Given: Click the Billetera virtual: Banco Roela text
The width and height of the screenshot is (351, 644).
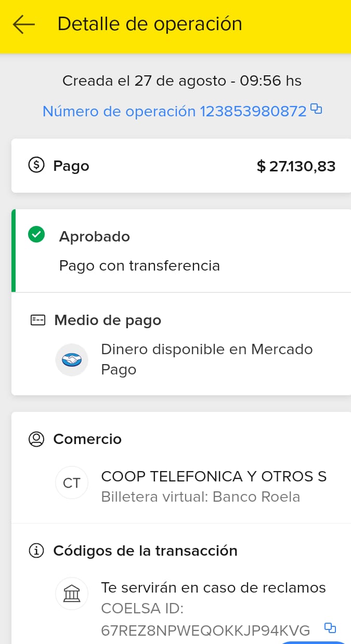Looking at the screenshot, I should point(200,497).
